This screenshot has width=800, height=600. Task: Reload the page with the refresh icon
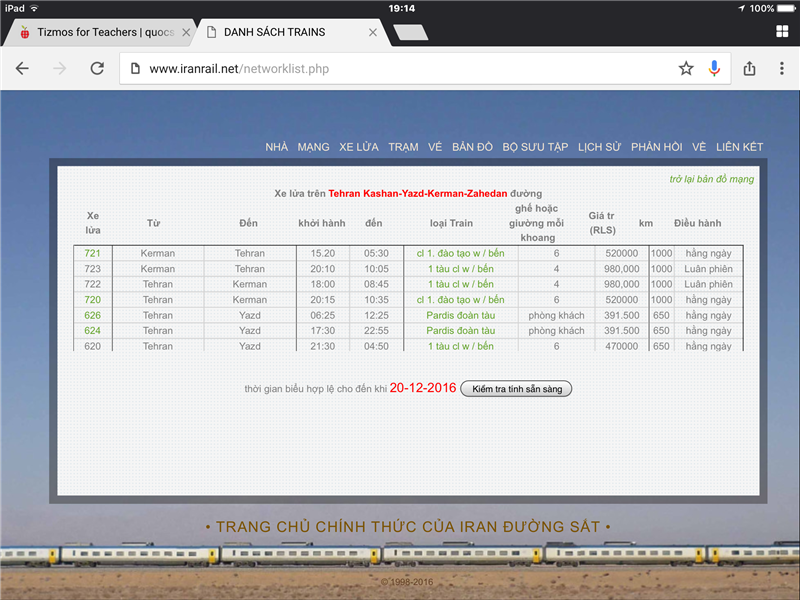[97, 68]
